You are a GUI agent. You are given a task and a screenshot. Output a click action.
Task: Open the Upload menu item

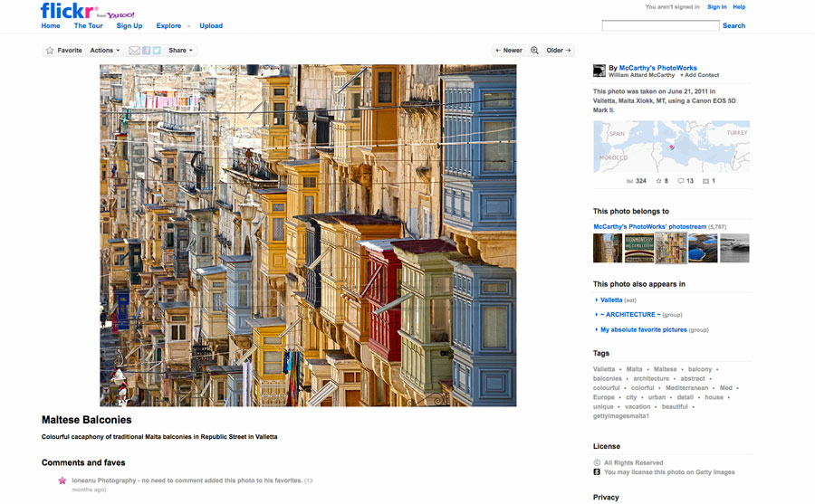click(211, 25)
